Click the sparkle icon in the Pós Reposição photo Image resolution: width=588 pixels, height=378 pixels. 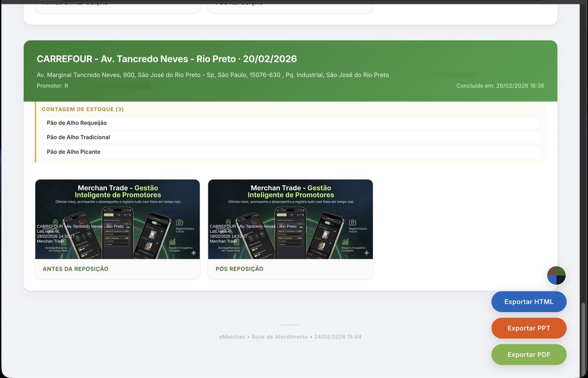pos(367,253)
